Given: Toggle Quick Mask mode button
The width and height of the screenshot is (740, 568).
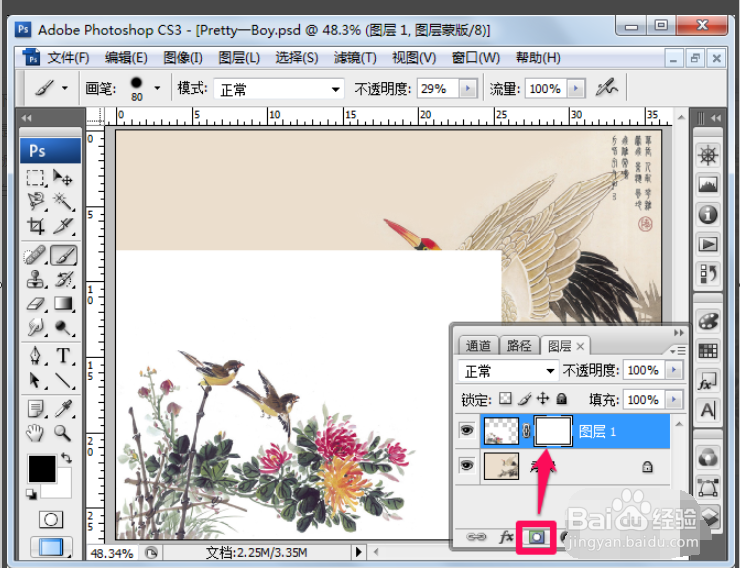Looking at the screenshot, I should [x=50, y=519].
